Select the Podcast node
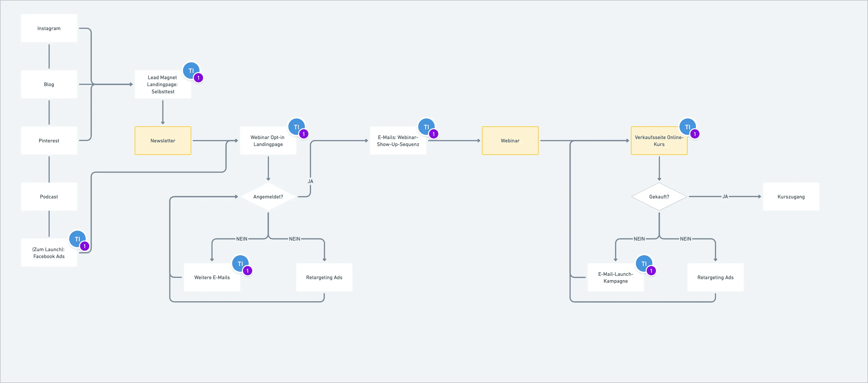Viewport: 868px width, 383px height. coord(49,197)
